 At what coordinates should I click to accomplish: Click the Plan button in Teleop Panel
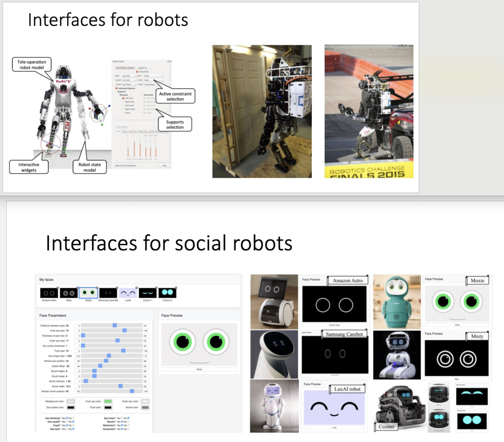[x=164, y=165]
